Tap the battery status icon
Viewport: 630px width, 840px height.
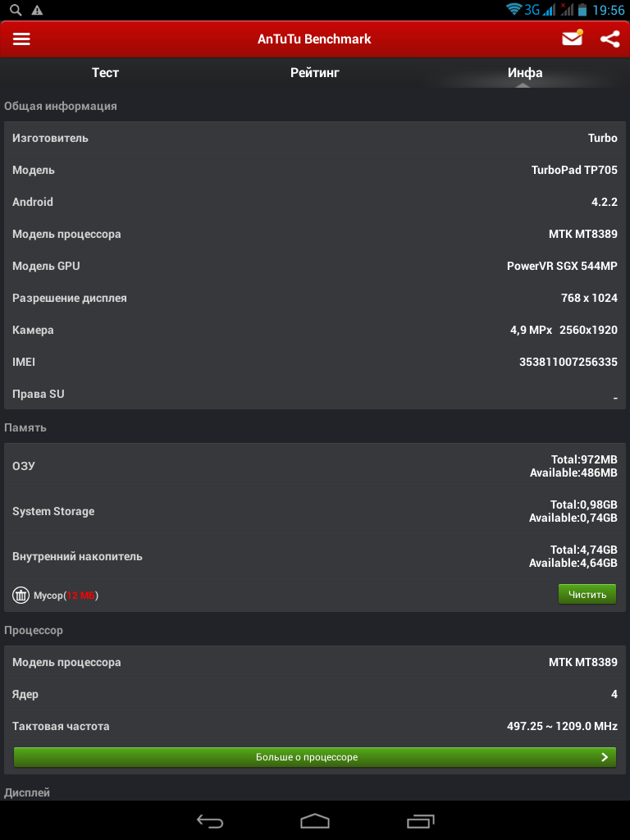coord(582,10)
